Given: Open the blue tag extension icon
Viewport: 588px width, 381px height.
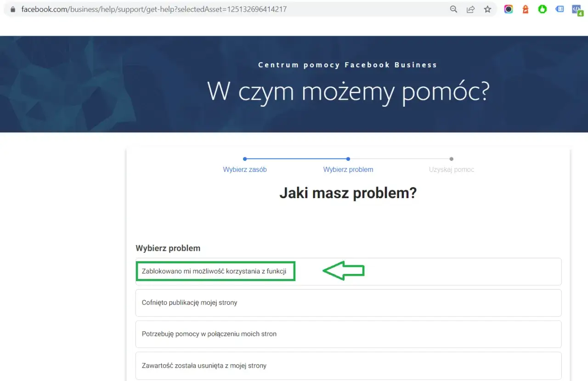Looking at the screenshot, I should click(560, 9).
